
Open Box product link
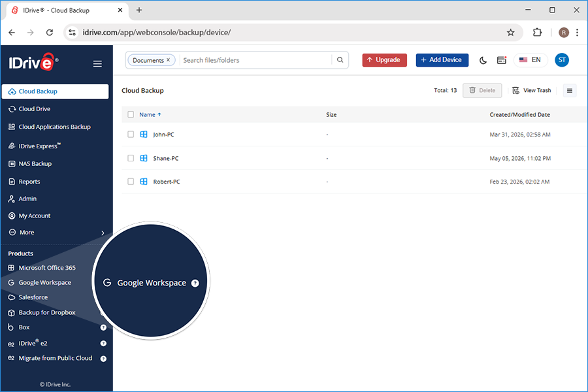(24, 327)
